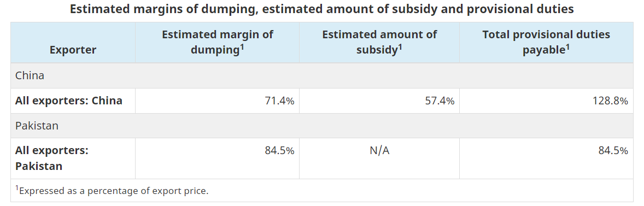Click footnote superscript on duties payable header
644x206 pixels.
click(x=567, y=47)
